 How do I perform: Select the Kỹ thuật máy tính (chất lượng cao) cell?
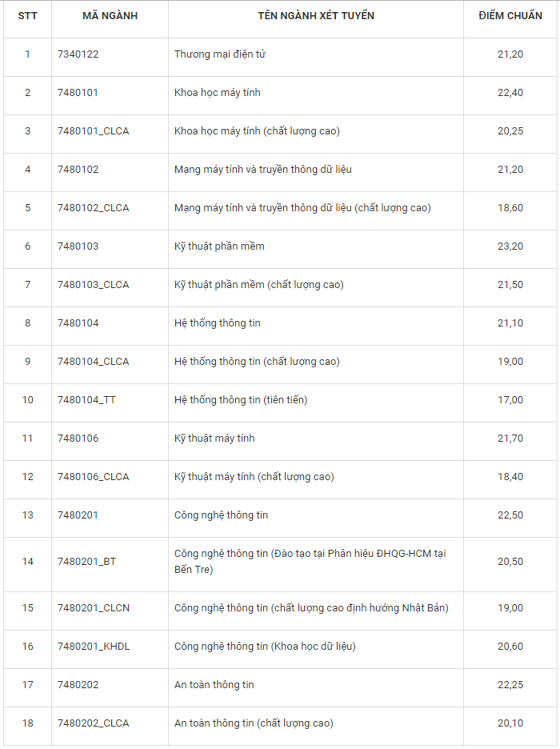tap(254, 477)
